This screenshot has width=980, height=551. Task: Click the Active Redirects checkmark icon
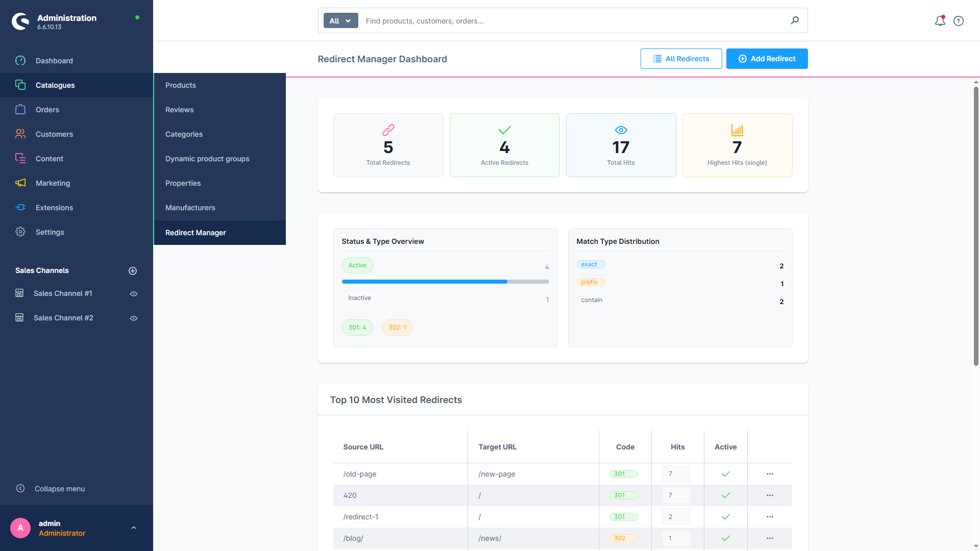click(505, 130)
